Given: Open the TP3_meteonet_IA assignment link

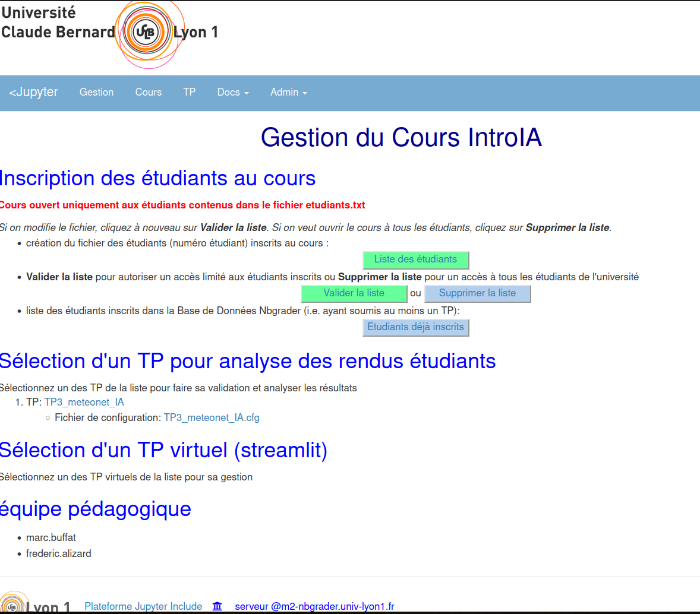Looking at the screenshot, I should pyautogui.click(x=84, y=402).
